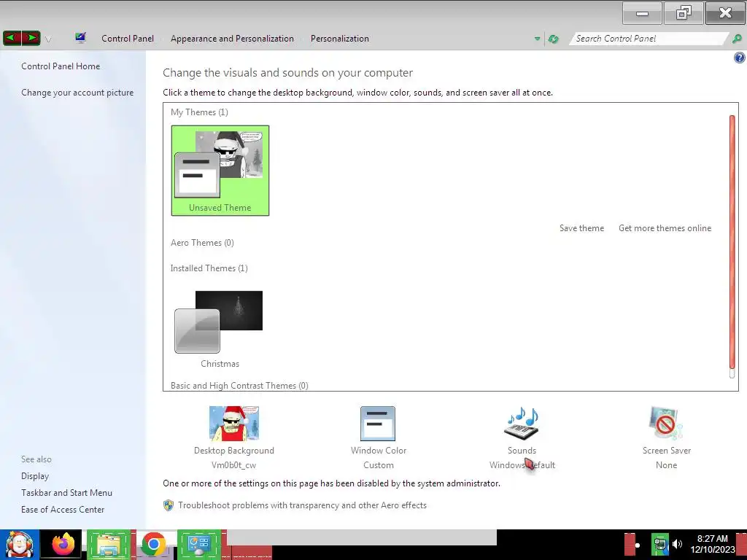Open Screen Saver settings icon

coord(666,424)
